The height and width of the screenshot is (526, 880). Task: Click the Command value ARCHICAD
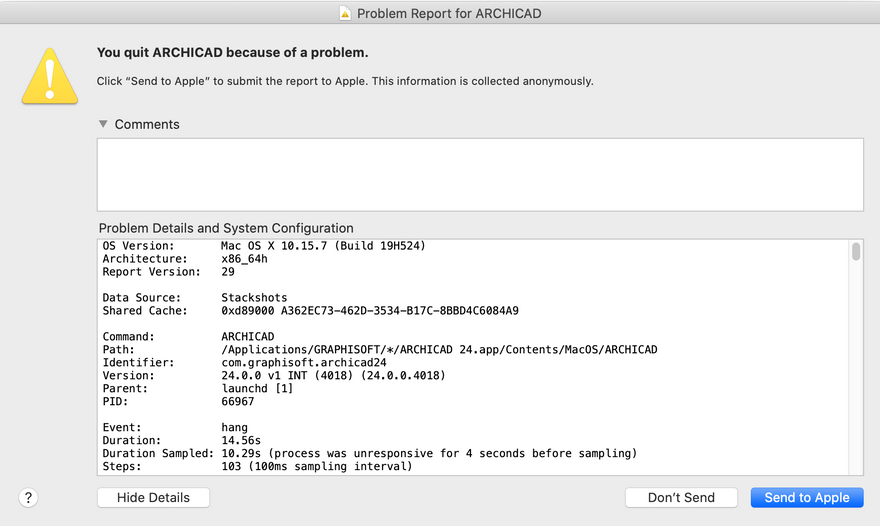pos(248,336)
